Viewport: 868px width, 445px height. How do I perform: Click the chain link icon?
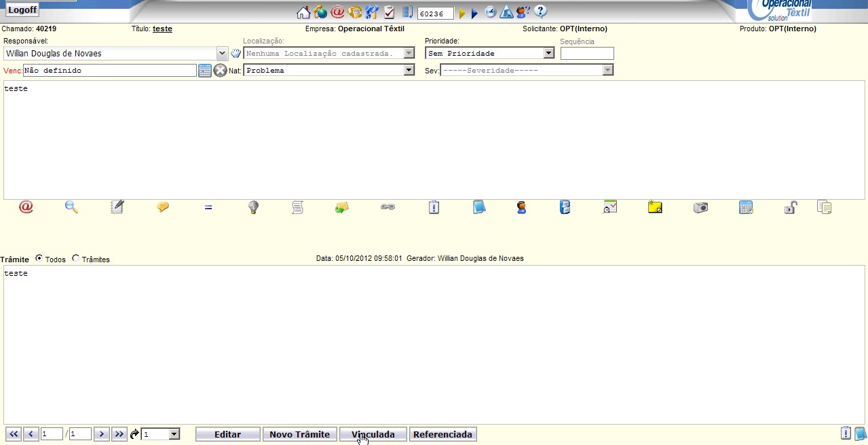388,207
